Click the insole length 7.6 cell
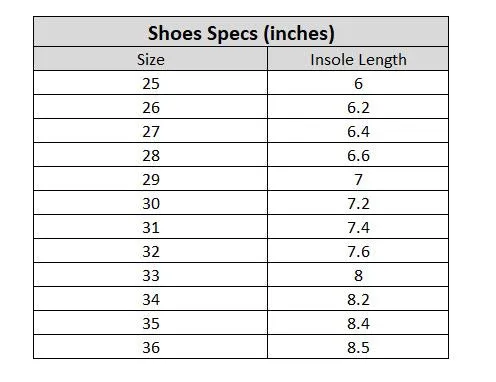Viewport: 496px width, 382px height. pos(358,251)
